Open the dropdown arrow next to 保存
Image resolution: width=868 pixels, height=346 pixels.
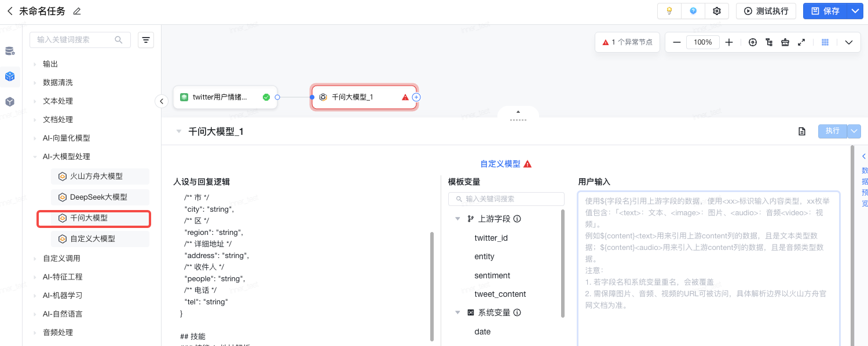(855, 11)
